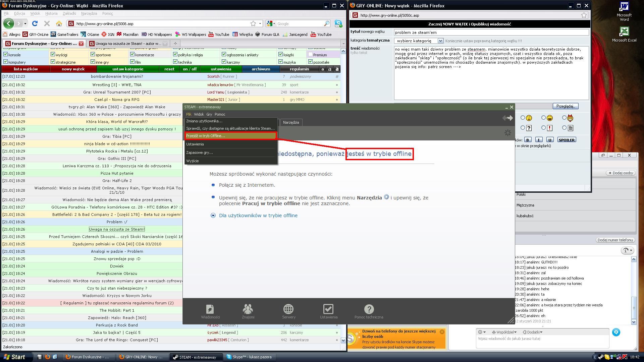Toggle the polityka i religia checkbox
Image resolution: width=644 pixels, height=362 pixels.
click(175, 54)
